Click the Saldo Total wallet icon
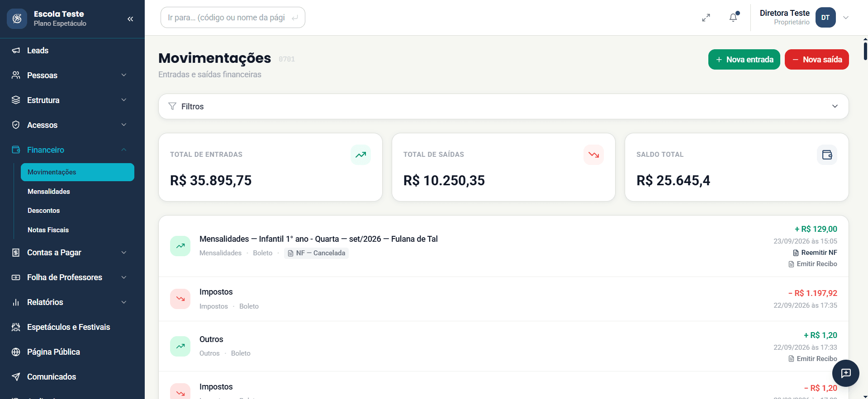This screenshot has height=399, width=868. click(x=827, y=155)
